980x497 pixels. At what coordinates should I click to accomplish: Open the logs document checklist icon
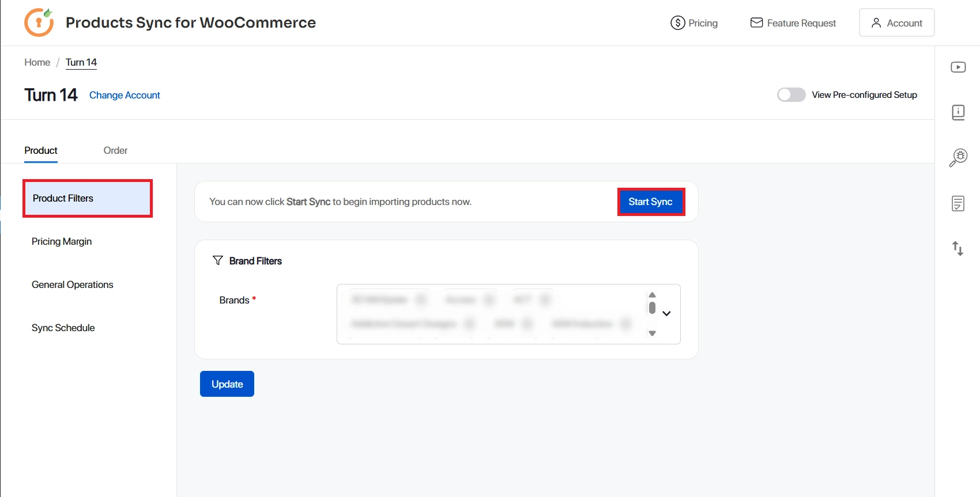point(958,203)
